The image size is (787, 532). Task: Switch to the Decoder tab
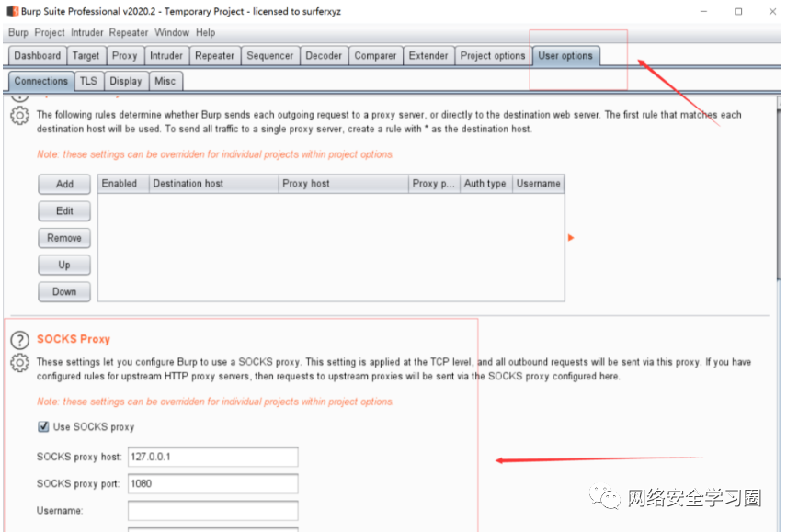tap(324, 56)
